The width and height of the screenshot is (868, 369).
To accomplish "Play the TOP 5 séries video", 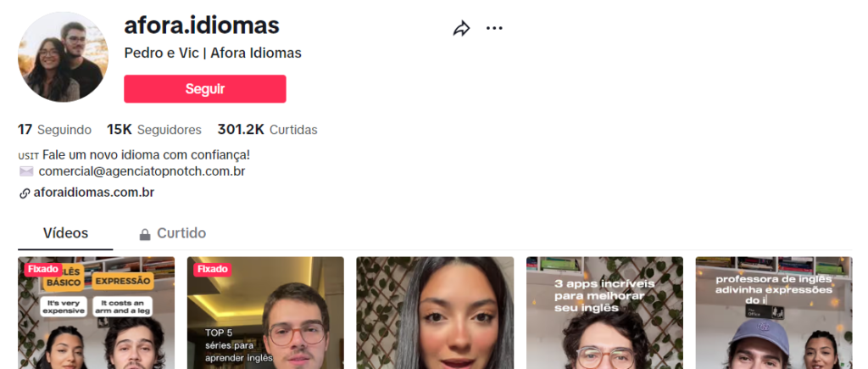I will 265,312.
